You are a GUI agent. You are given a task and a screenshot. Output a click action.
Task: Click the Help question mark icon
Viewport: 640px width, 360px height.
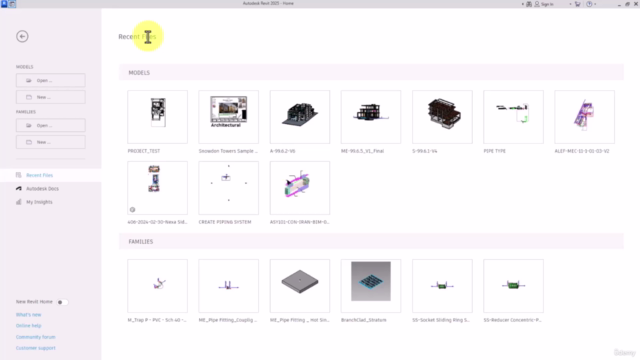[589, 4]
